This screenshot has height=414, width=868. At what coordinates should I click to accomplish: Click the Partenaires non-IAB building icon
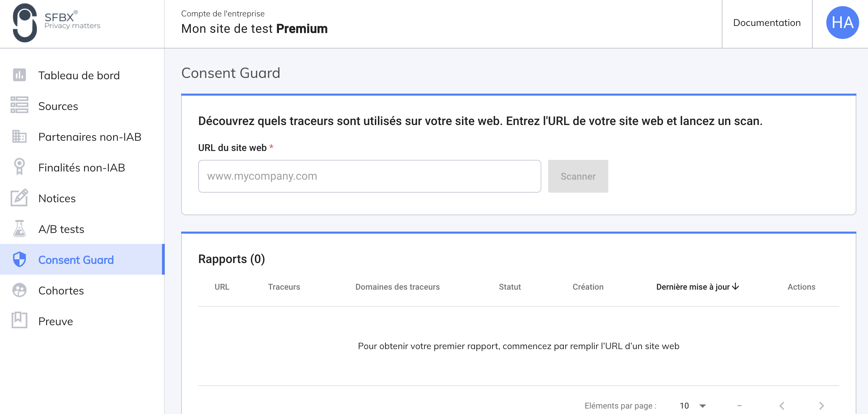tap(19, 137)
